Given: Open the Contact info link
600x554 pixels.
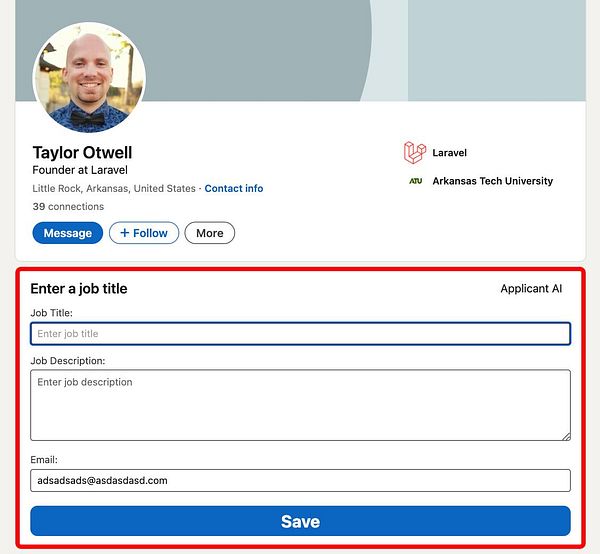Looking at the screenshot, I should point(234,188).
